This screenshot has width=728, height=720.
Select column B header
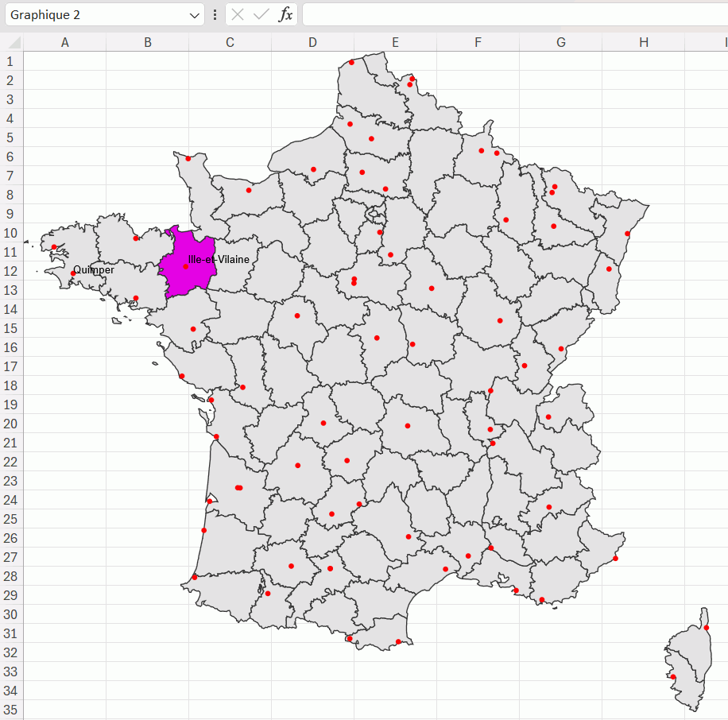147,43
